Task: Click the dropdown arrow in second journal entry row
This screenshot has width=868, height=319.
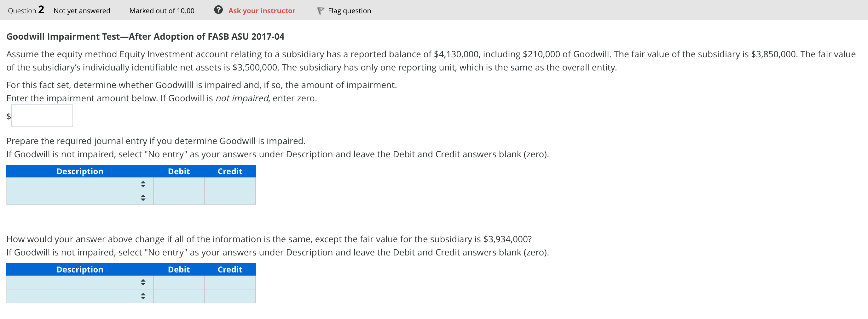Action: click(x=143, y=198)
